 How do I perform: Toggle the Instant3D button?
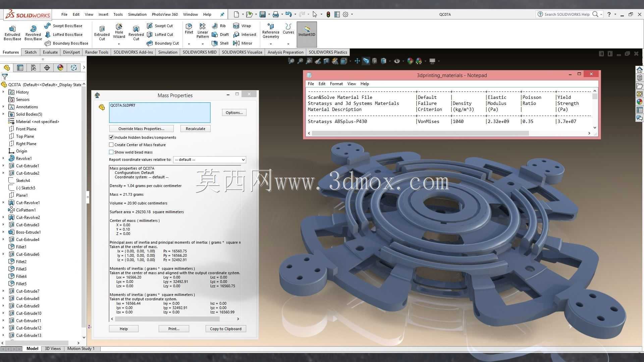click(x=307, y=34)
